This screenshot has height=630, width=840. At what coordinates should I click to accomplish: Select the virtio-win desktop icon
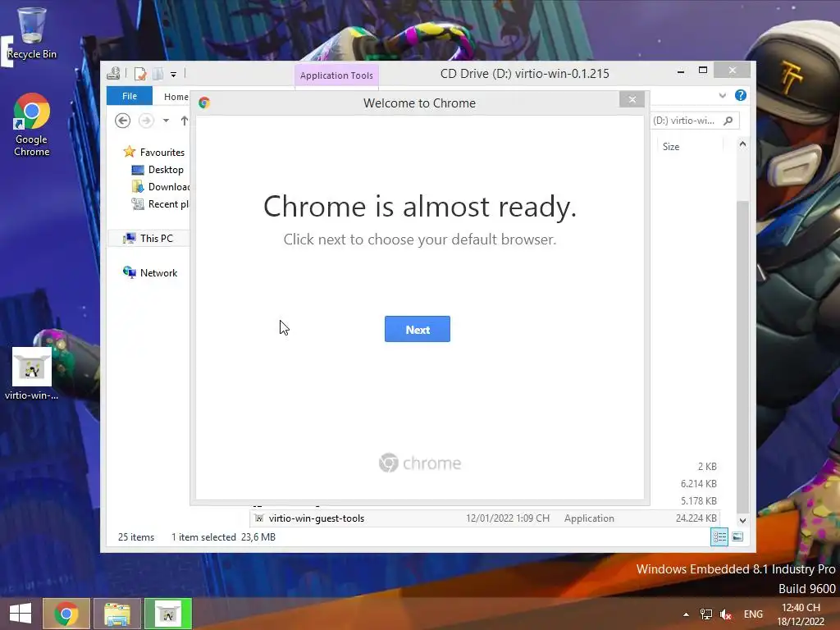pos(32,374)
